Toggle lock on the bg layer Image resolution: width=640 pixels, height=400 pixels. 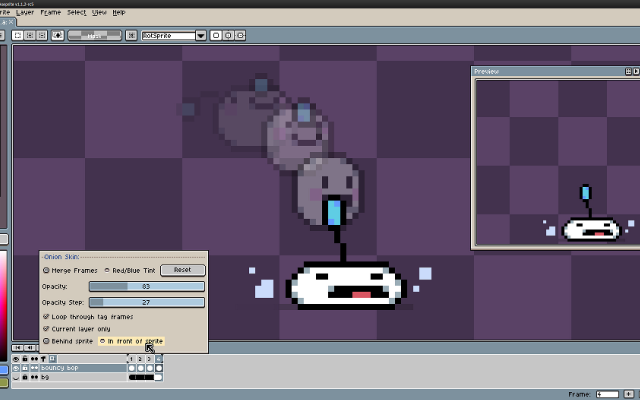(x=25, y=377)
